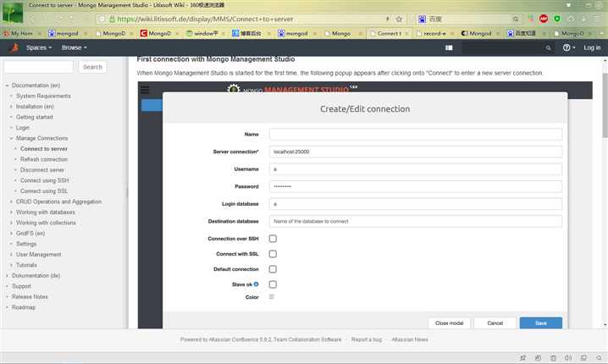Open the help question mark menu

click(x=569, y=47)
